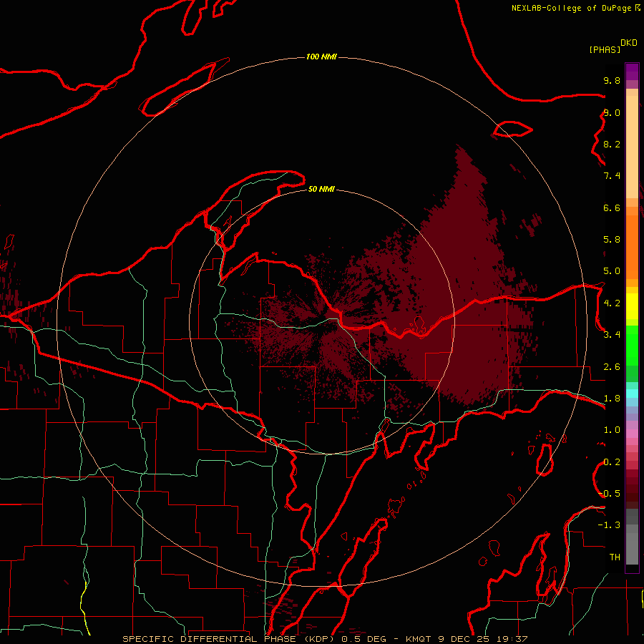The image size is (644, 644).
Task: Click the 9.8 scale value
Action: 612,80
